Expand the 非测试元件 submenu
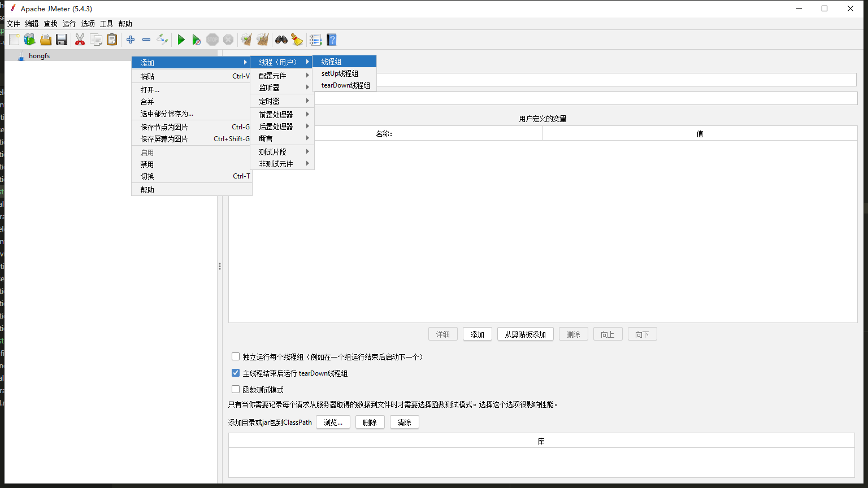Screen dimensions: 868x488 (x=282, y=164)
